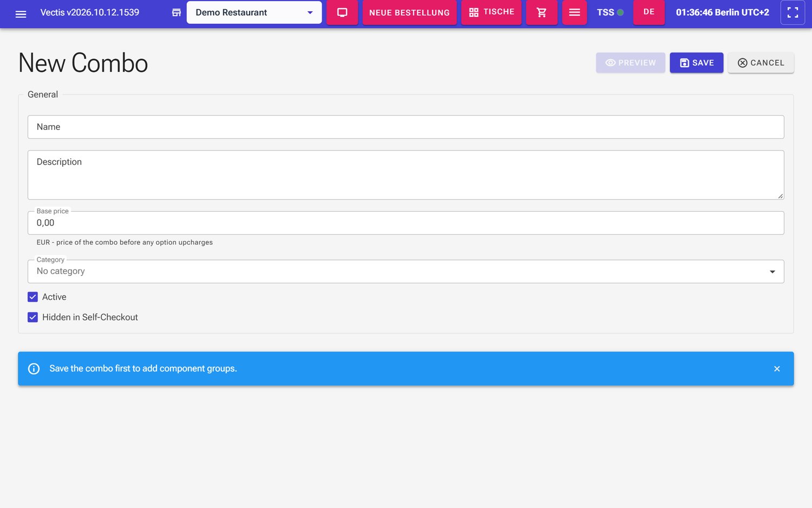The width and height of the screenshot is (812, 508).
Task: Uncheck the Active checkbox
Action: coord(33,297)
